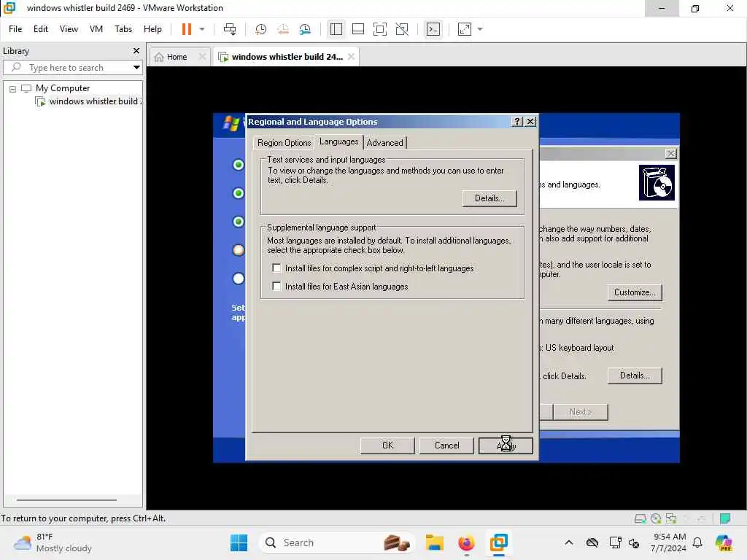This screenshot has width=747, height=560.
Task: Open the VM menu
Action: (x=96, y=29)
